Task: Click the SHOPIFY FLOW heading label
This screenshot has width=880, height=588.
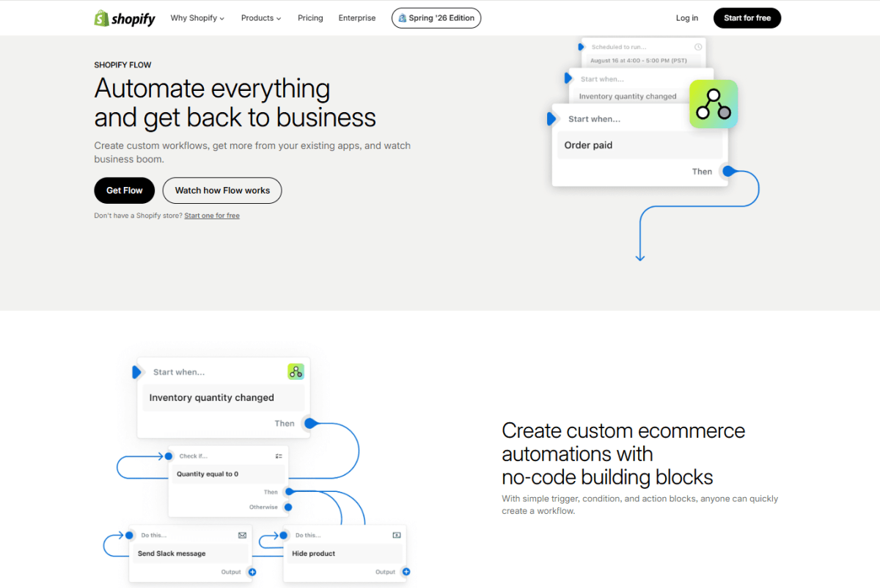Action: point(123,65)
